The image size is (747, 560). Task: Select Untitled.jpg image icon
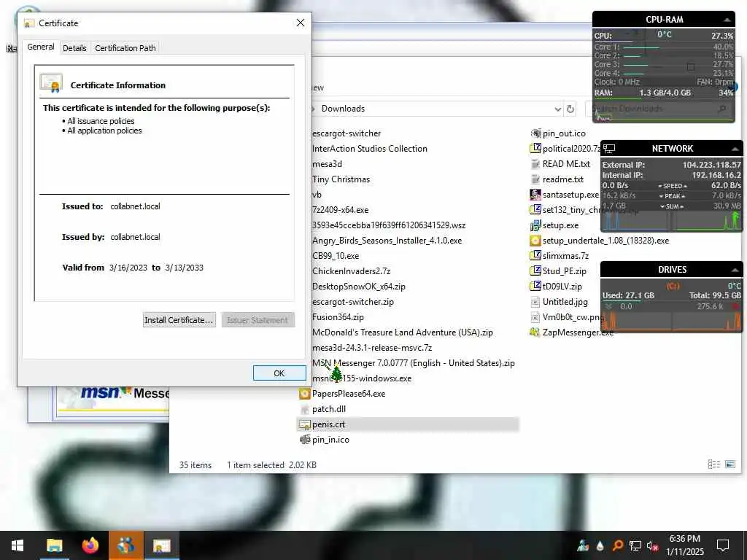pyautogui.click(x=535, y=302)
